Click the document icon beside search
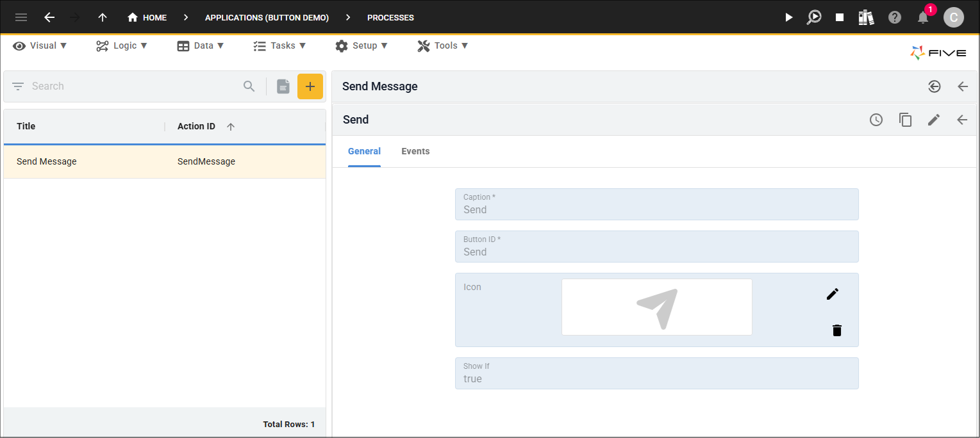This screenshot has height=438, width=980. 283,86
